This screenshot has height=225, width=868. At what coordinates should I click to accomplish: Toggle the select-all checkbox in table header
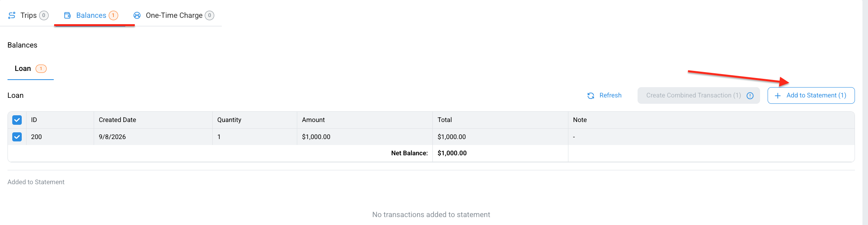coord(17,120)
